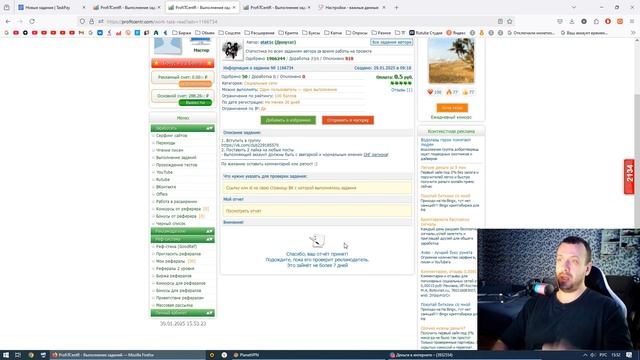Expand the green Реф-система menu section
The width and height of the screenshot is (640, 360).
(182, 239)
